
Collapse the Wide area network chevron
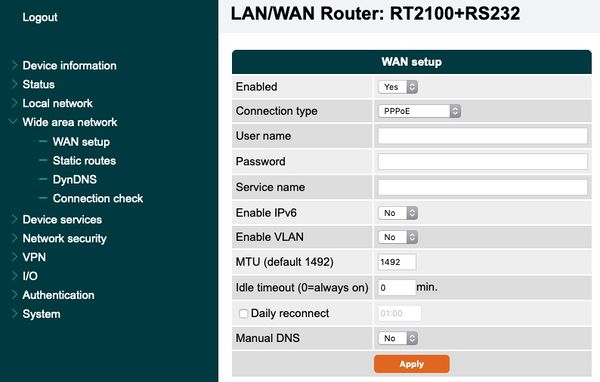13,122
